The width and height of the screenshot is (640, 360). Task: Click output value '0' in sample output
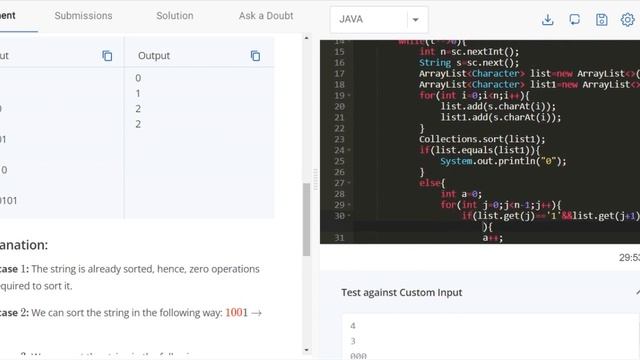[138, 78]
